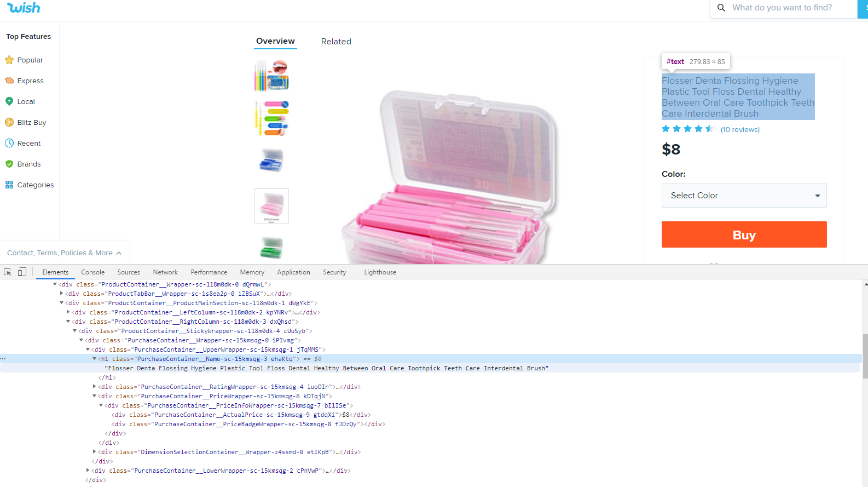Click the Blitz Buy icon
Screen dimensions: 868x487
pyautogui.click(x=9, y=122)
